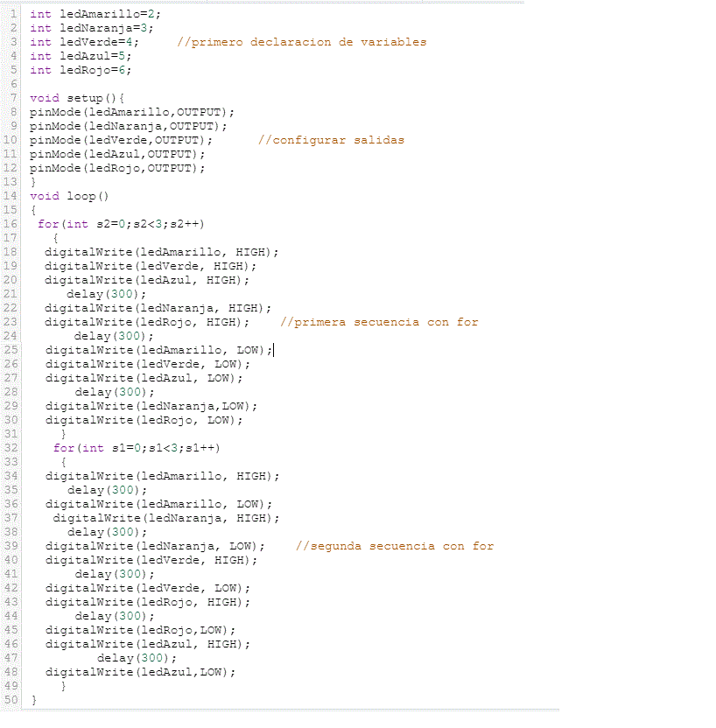
Task: Click the 'segunda secuencia con for' comment
Action: pyautogui.click(x=395, y=546)
